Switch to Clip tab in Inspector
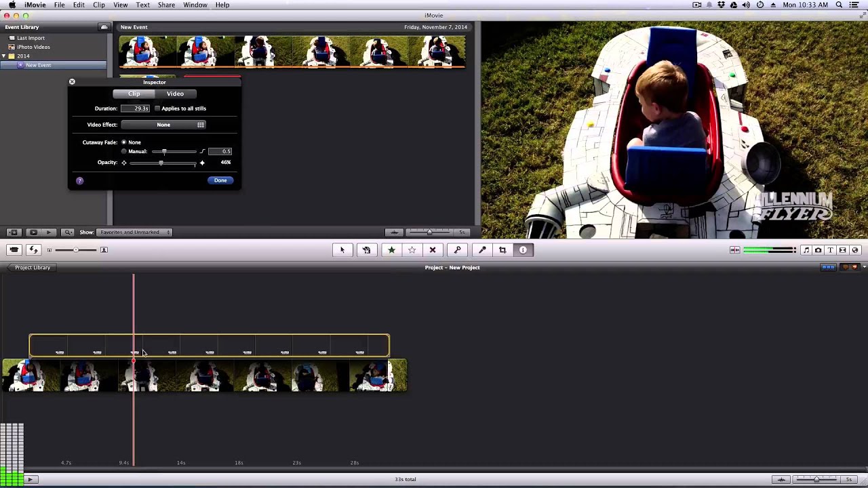 pos(134,94)
